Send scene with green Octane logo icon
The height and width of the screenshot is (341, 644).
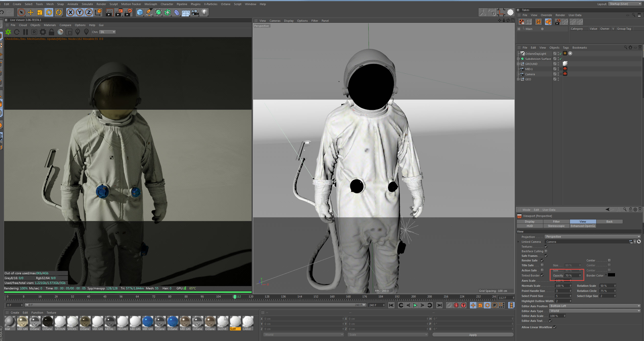(x=8, y=32)
